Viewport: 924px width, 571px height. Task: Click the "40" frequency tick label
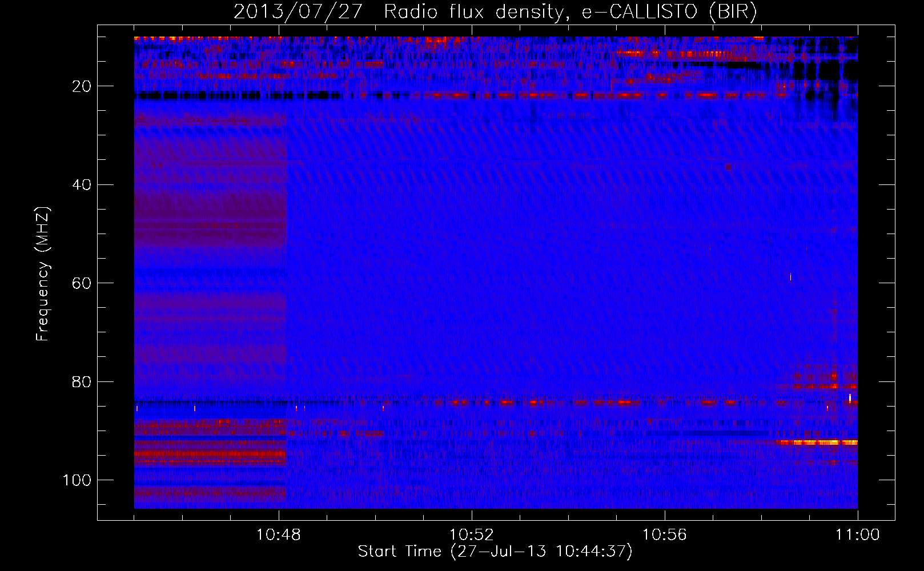[x=82, y=185]
